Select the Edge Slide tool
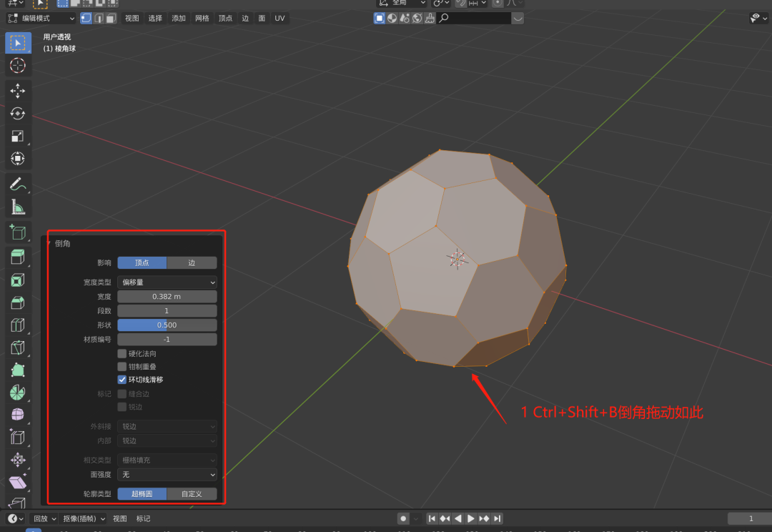This screenshot has height=532, width=772. (18, 438)
